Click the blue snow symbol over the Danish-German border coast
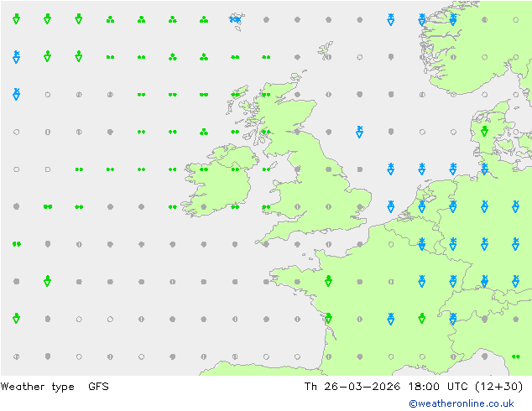The image size is (532, 411). [484, 169]
